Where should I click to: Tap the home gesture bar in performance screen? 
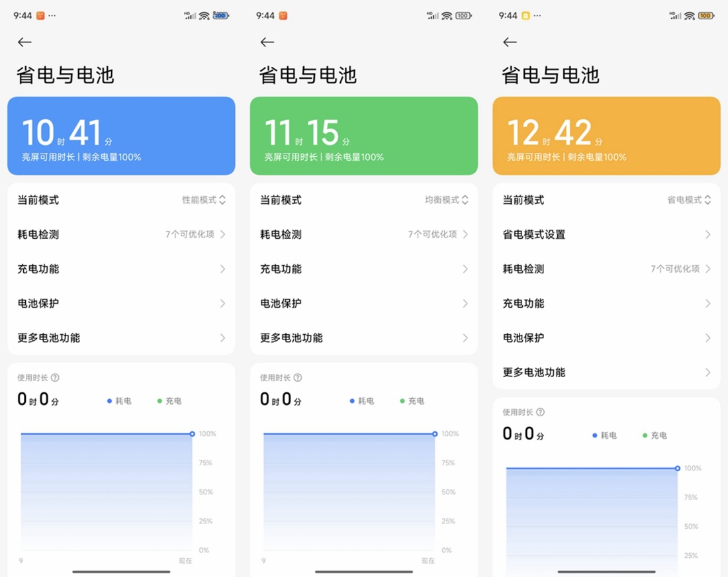[121, 572]
